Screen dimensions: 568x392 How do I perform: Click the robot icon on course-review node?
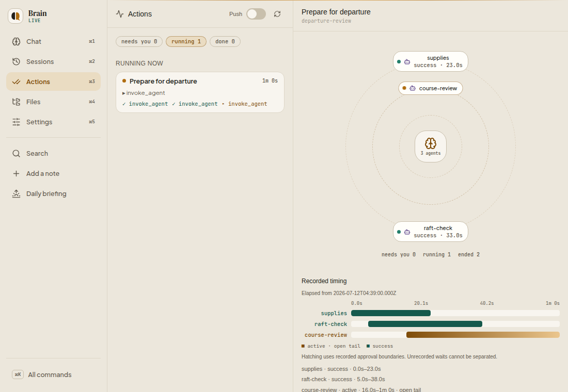[x=413, y=88]
